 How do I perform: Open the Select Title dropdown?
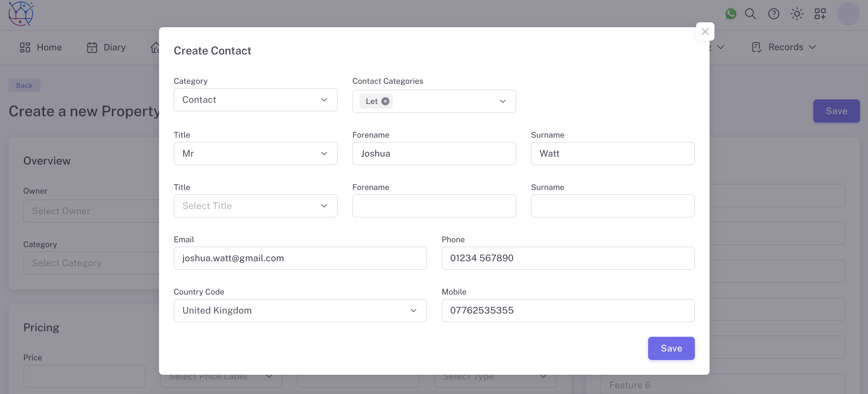255,206
